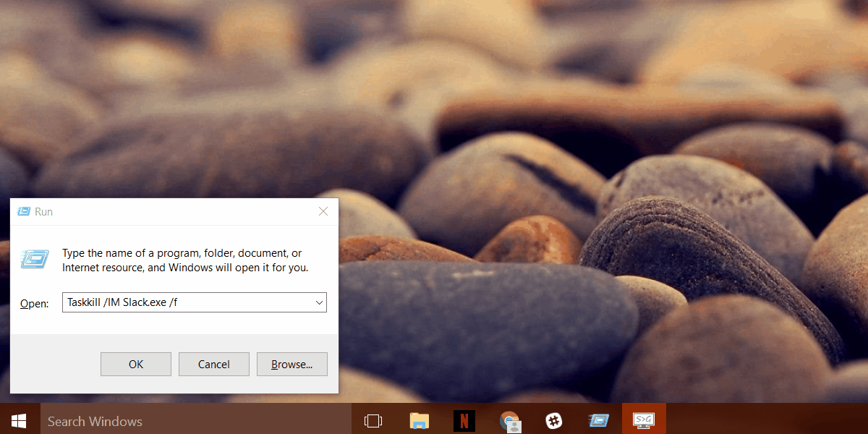
Task: Click the large Run icon beside the description
Action: click(35, 258)
